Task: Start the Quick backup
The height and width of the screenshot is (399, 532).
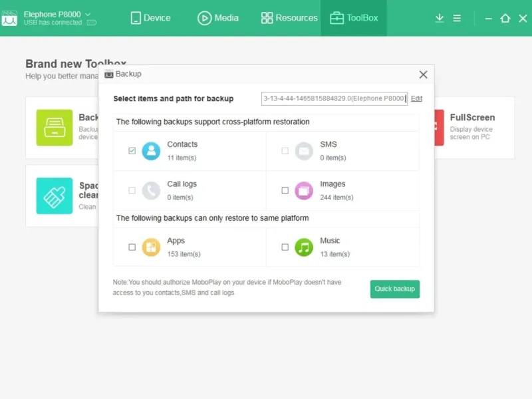Action: coord(395,289)
